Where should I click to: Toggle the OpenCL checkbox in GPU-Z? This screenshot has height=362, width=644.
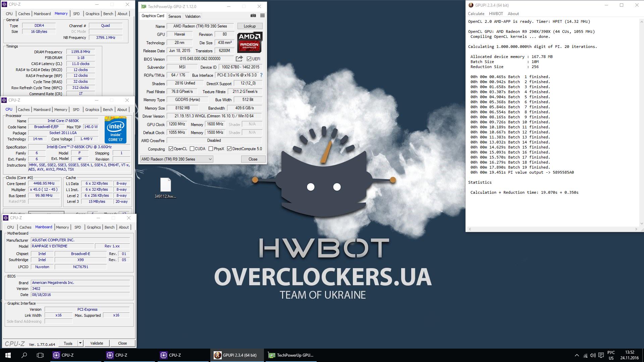tap(171, 149)
